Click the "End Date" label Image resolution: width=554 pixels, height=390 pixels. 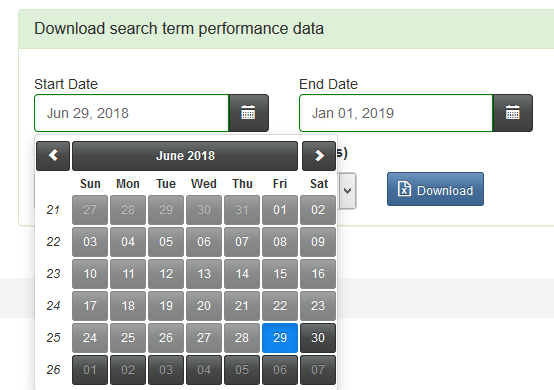pyautogui.click(x=328, y=84)
